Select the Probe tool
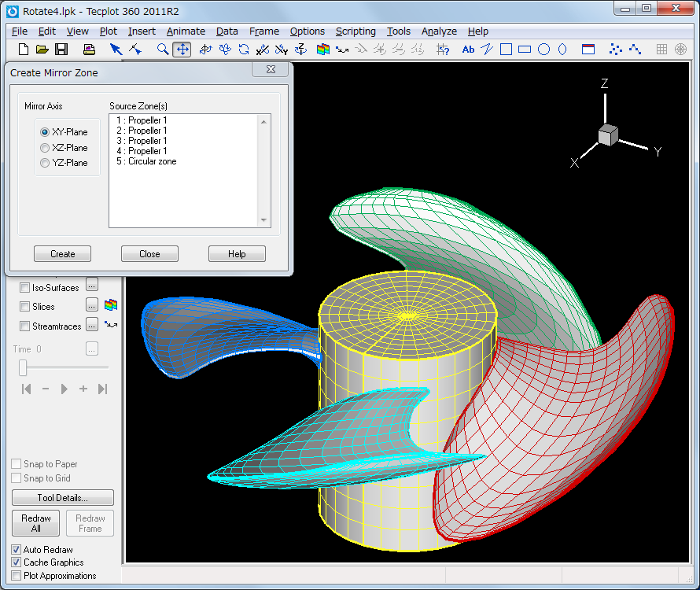The height and width of the screenshot is (590, 700). [442, 49]
